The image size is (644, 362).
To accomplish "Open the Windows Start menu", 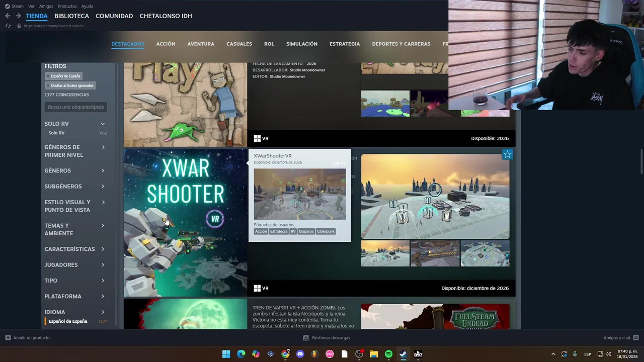I will point(226,354).
